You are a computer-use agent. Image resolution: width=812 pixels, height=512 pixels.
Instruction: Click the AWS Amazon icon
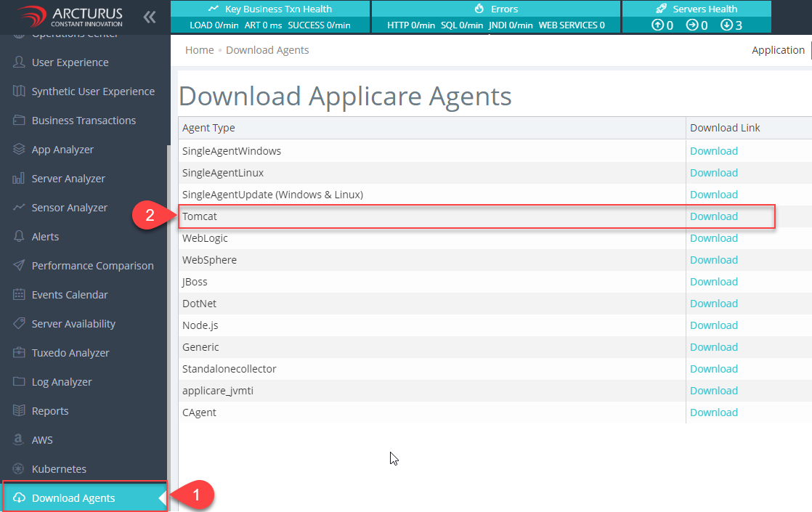click(19, 439)
